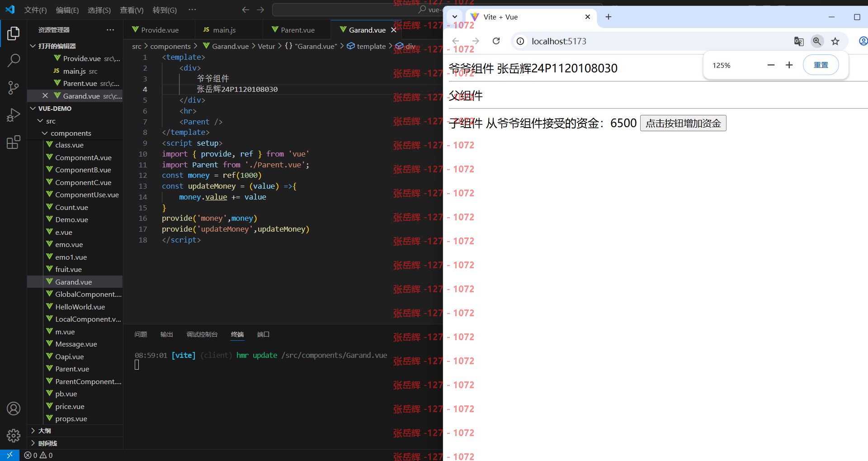Select Provide.vue in open editors list

point(75,58)
